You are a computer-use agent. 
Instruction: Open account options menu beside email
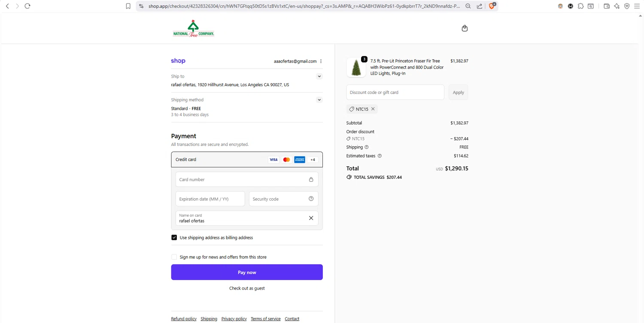tap(321, 61)
